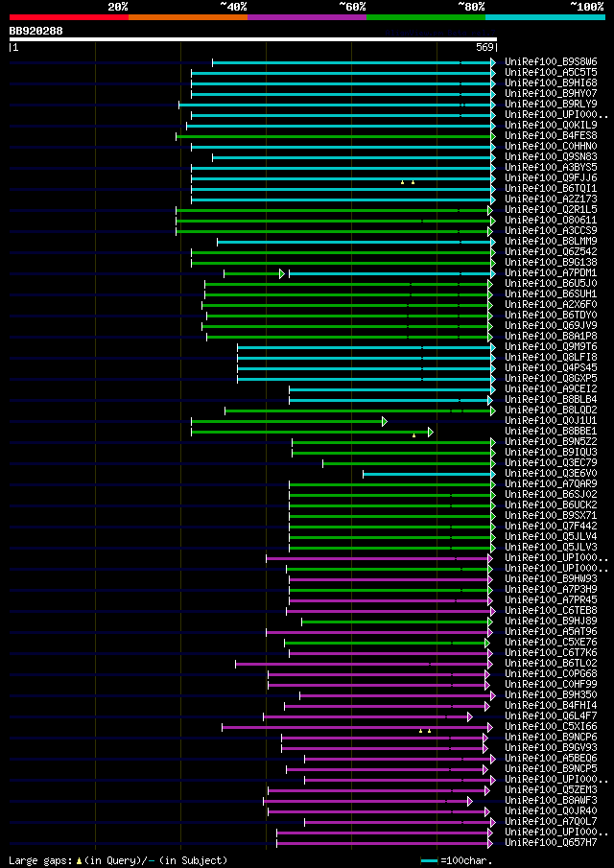Open hit UniRef100_B9RLY9

551,105
